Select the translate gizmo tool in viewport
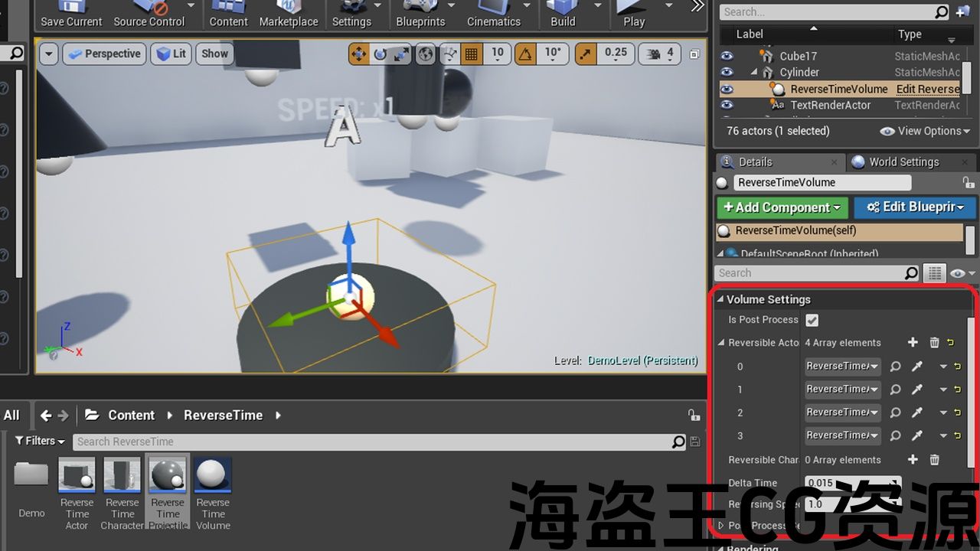Viewport: 980px width, 551px height. tap(358, 54)
